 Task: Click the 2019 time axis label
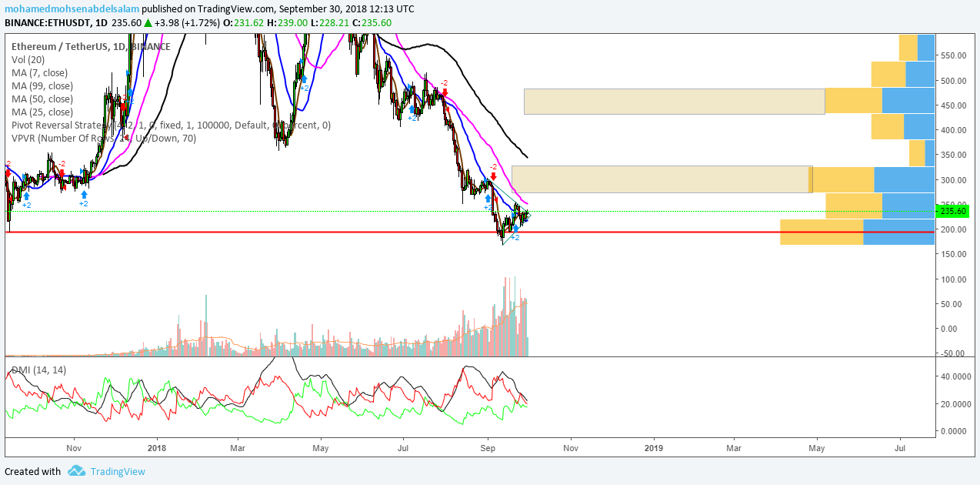click(x=653, y=447)
